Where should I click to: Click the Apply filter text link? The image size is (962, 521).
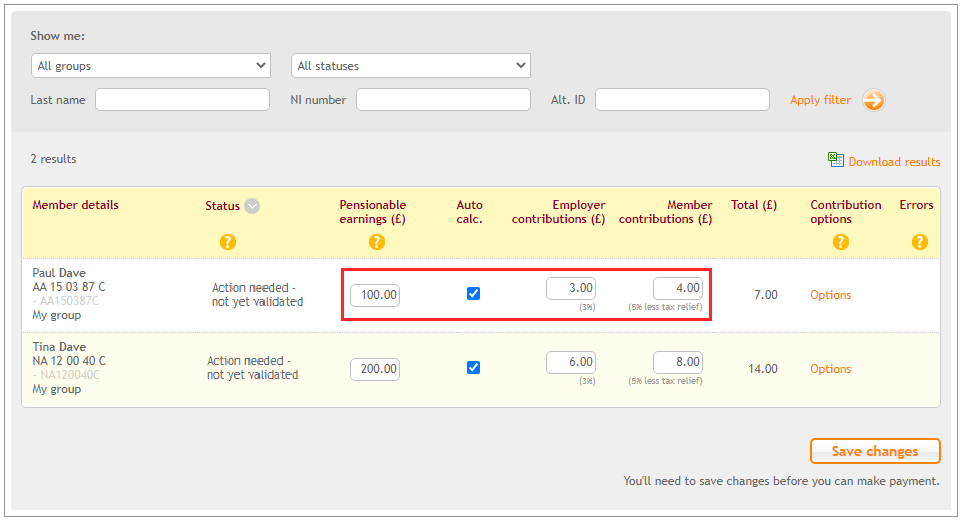tap(820, 100)
